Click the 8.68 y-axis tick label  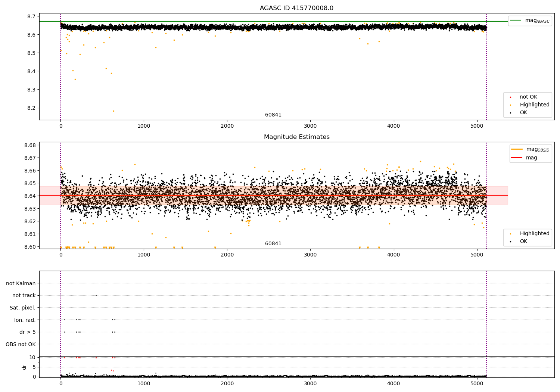pyautogui.click(x=30, y=145)
